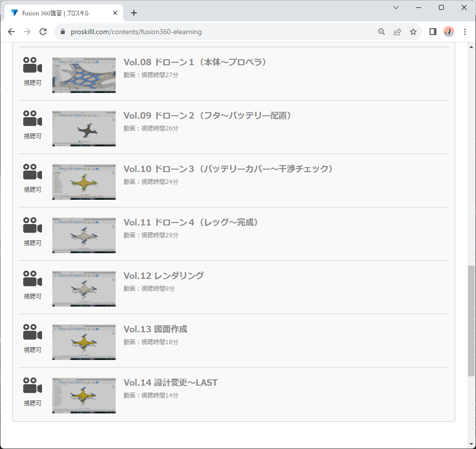This screenshot has width=476, height=449.
Task: Click the camera icon for Vol.12
Action: pyautogui.click(x=33, y=278)
